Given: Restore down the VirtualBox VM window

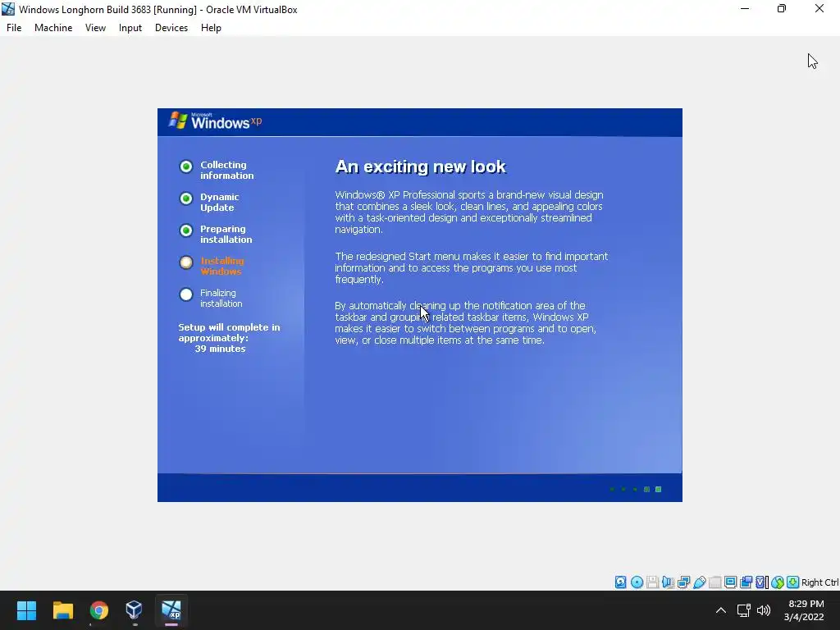Looking at the screenshot, I should click(782, 9).
